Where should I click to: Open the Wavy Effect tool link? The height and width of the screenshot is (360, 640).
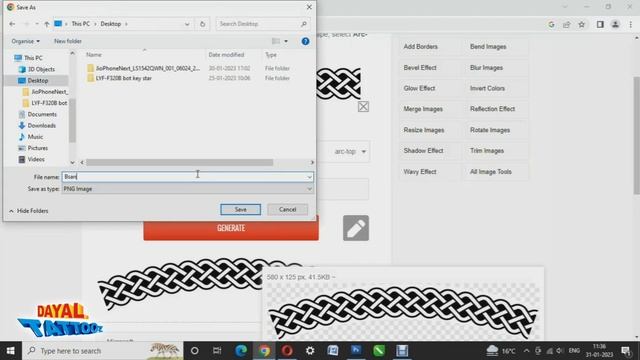click(420, 172)
